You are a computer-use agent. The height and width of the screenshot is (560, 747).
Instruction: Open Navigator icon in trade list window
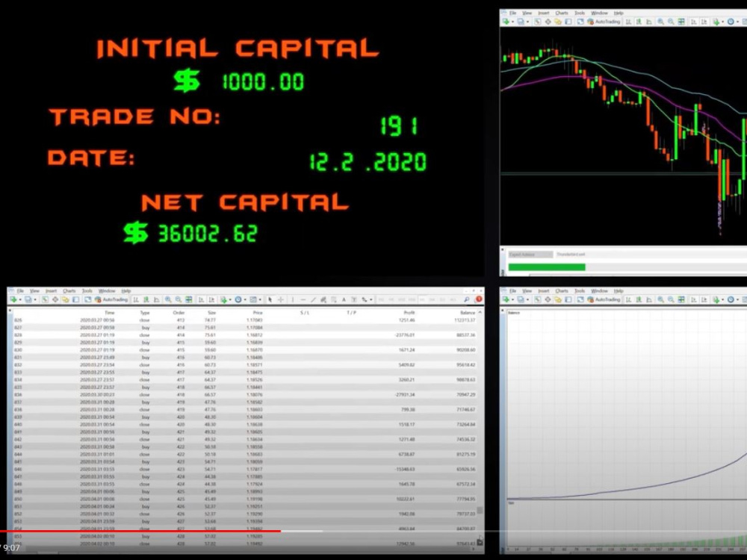click(65, 299)
